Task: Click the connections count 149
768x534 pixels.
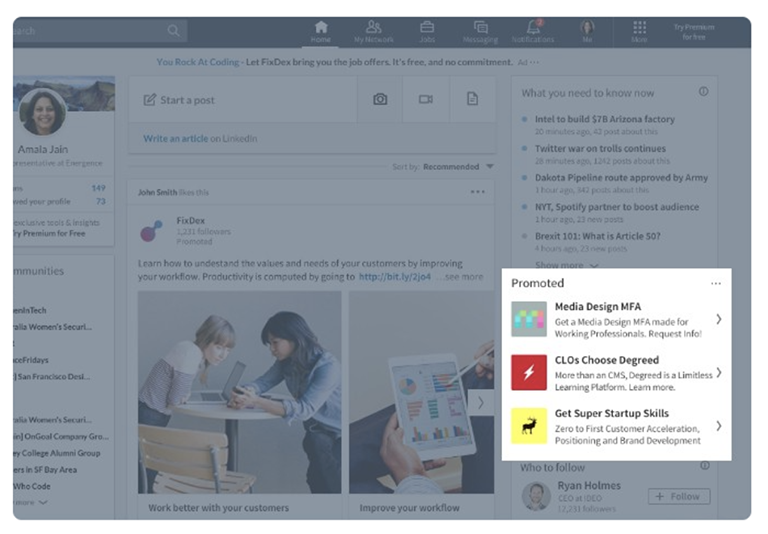Action: 98,188
